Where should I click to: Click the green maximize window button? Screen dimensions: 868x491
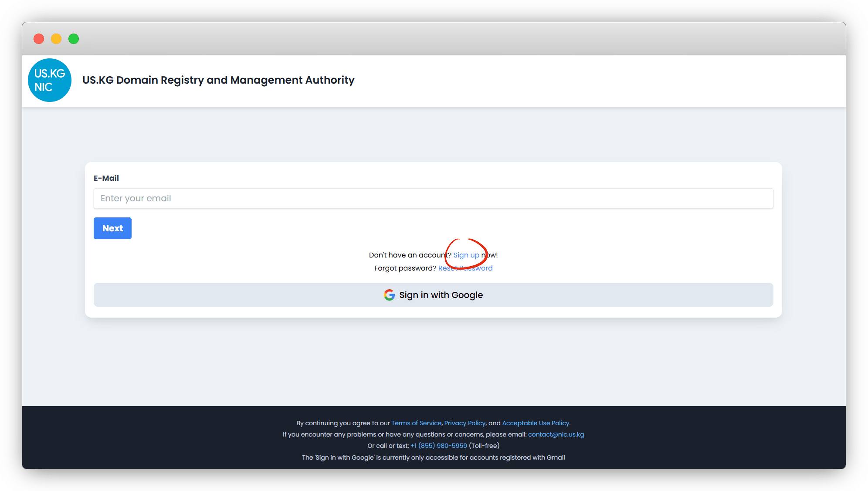74,39
